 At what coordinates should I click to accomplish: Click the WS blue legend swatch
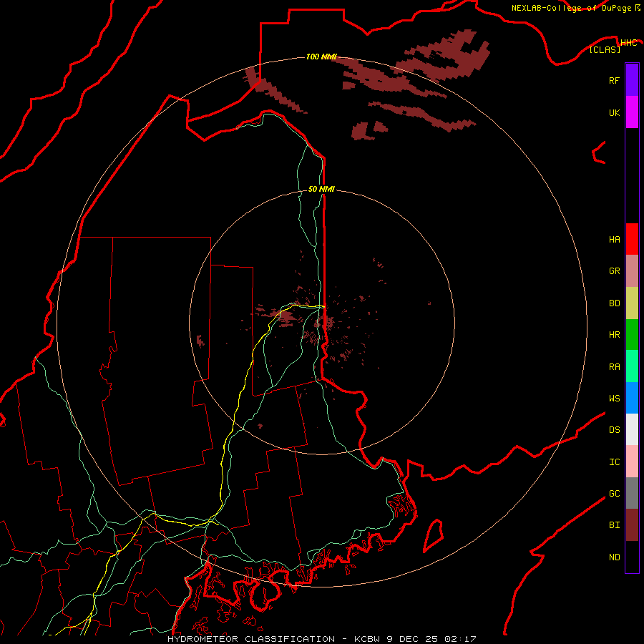click(x=632, y=398)
